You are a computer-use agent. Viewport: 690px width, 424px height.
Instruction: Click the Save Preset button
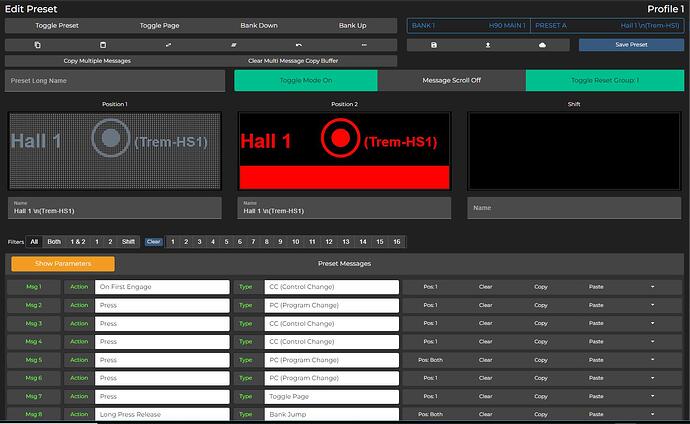tap(631, 45)
